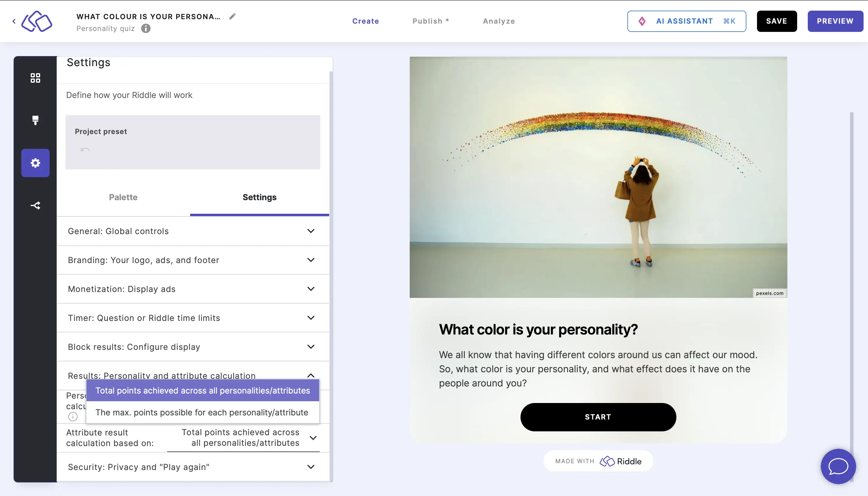868x496 pixels.
Task: Click the START button on quiz preview
Action: (x=598, y=417)
